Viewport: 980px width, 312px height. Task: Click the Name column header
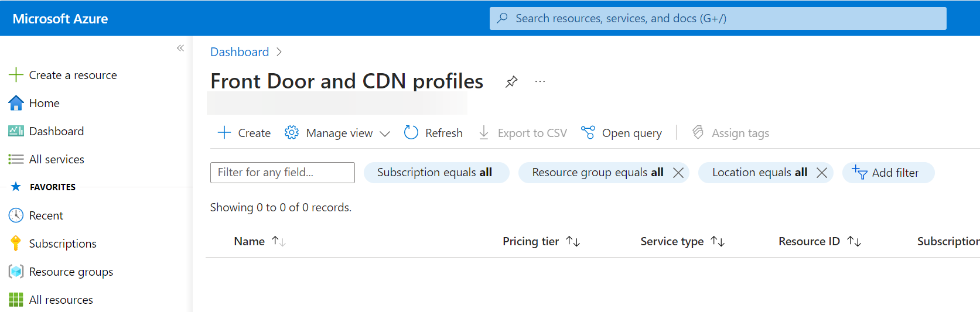[x=250, y=241]
